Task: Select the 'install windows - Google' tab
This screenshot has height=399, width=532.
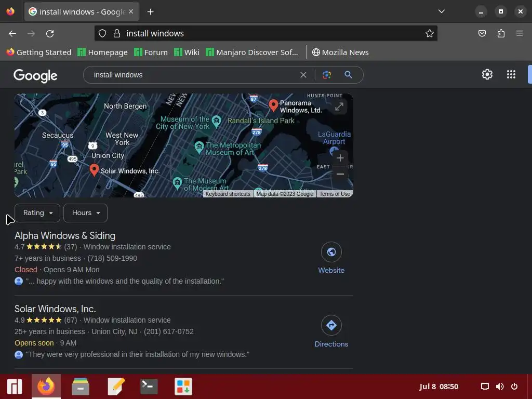Action: click(x=82, y=11)
